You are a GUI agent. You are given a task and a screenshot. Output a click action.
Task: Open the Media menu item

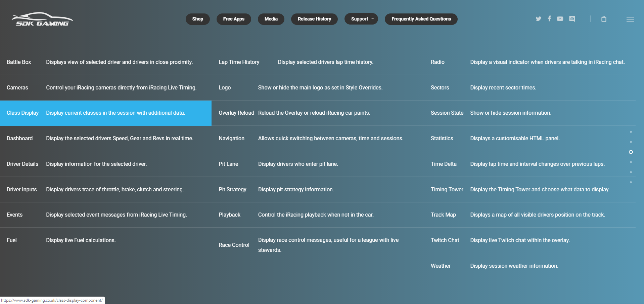271,19
